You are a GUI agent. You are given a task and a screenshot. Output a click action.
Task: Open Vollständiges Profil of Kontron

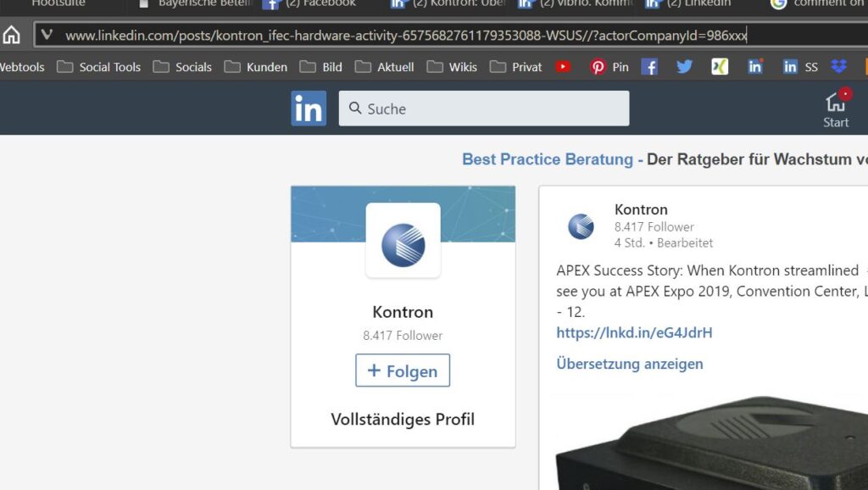click(403, 419)
